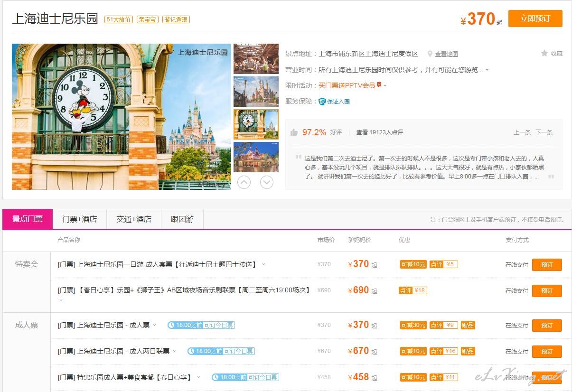Viewport: 572px width, 392px height.
Task: Click 可减10元 badge on 一日游 row
Action: [413, 264]
